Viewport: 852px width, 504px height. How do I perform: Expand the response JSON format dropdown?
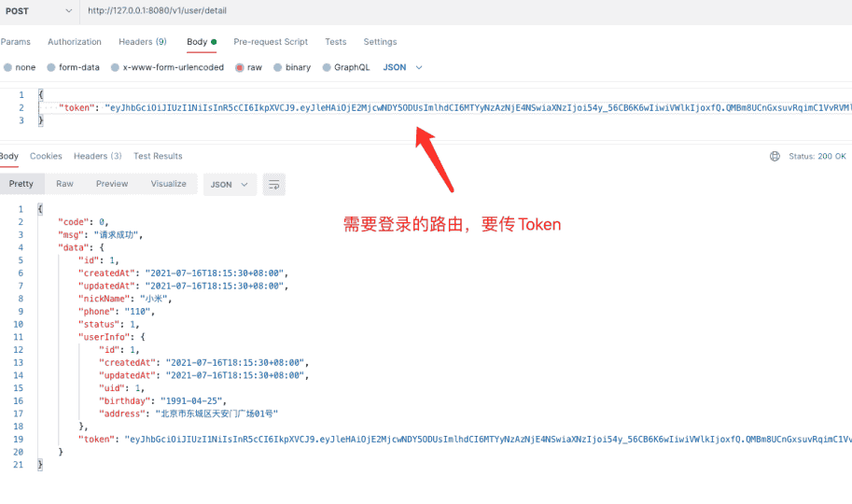(230, 185)
